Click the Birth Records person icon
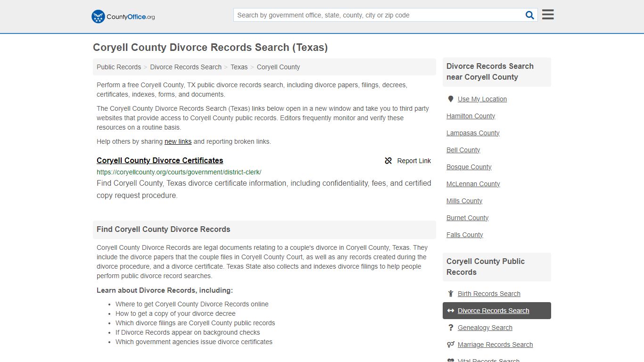The height and width of the screenshot is (362, 644). tap(451, 294)
